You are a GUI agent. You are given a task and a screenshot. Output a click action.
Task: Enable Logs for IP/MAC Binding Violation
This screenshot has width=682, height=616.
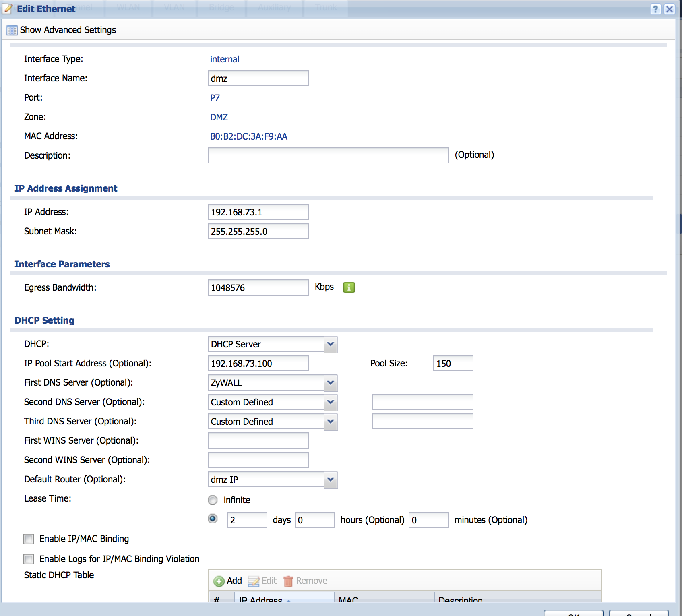click(x=28, y=559)
